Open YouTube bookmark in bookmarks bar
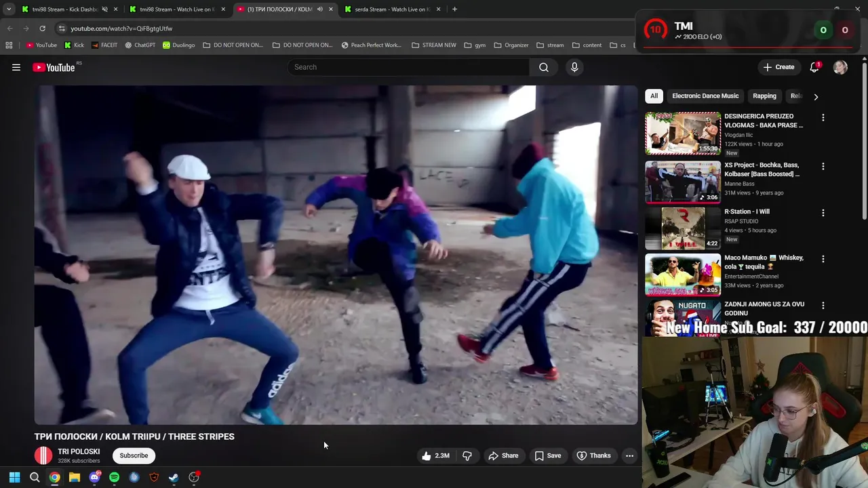This screenshot has height=488, width=868. tap(41, 45)
